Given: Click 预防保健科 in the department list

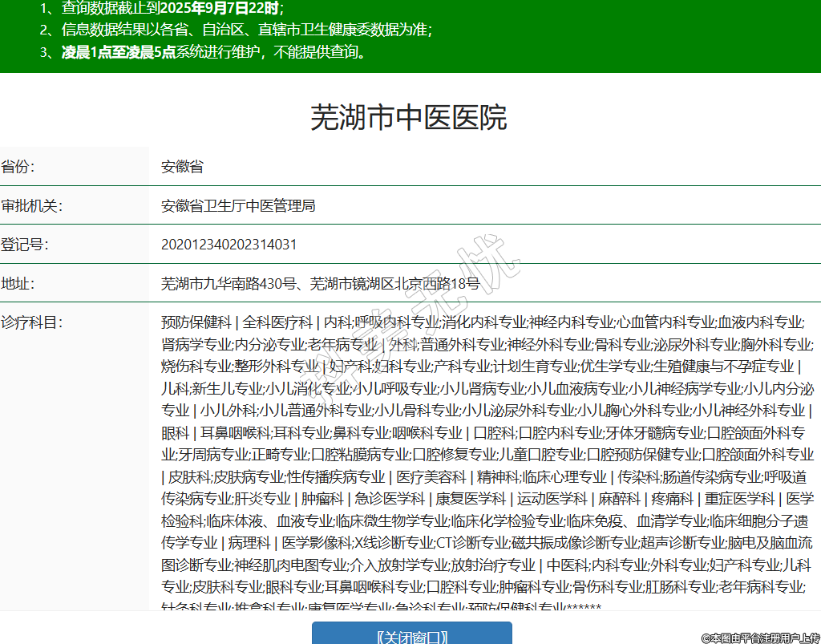Looking at the screenshot, I should click(x=196, y=322).
